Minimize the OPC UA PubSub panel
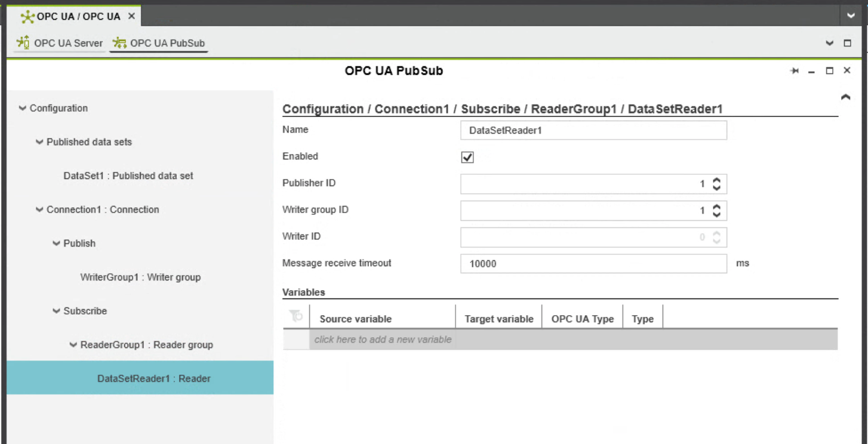The height and width of the screenshot is (444, 868). (811, 72)
